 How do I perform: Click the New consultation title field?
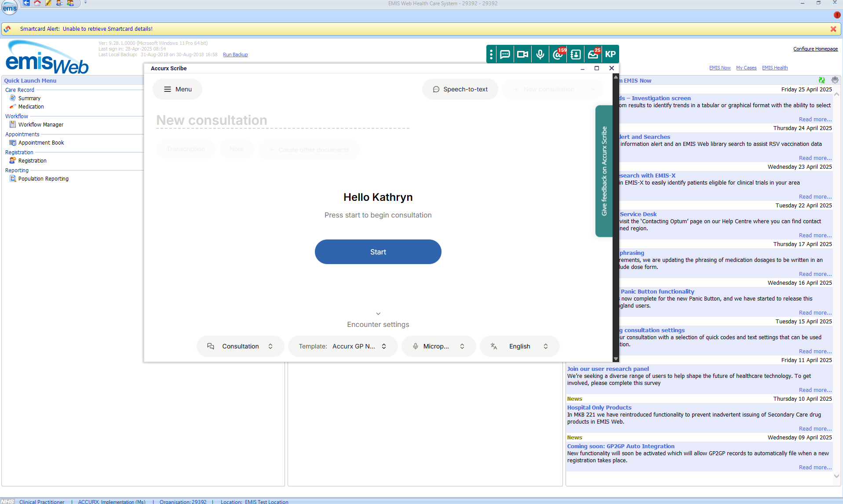282,120
